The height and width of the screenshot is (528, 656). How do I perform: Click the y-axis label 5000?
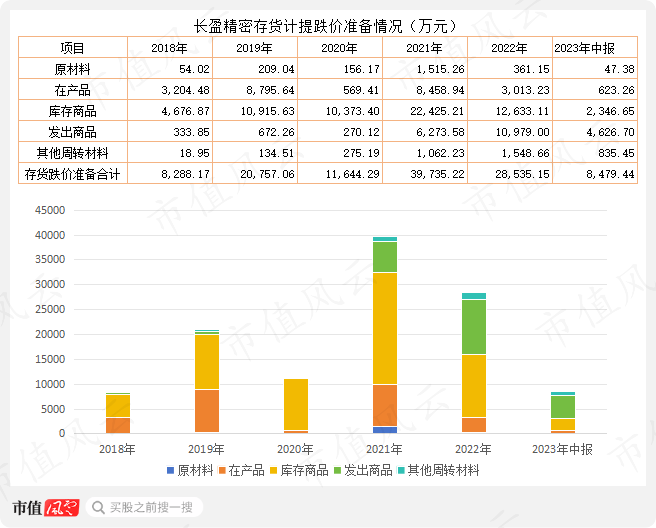[x=53, y=409]
